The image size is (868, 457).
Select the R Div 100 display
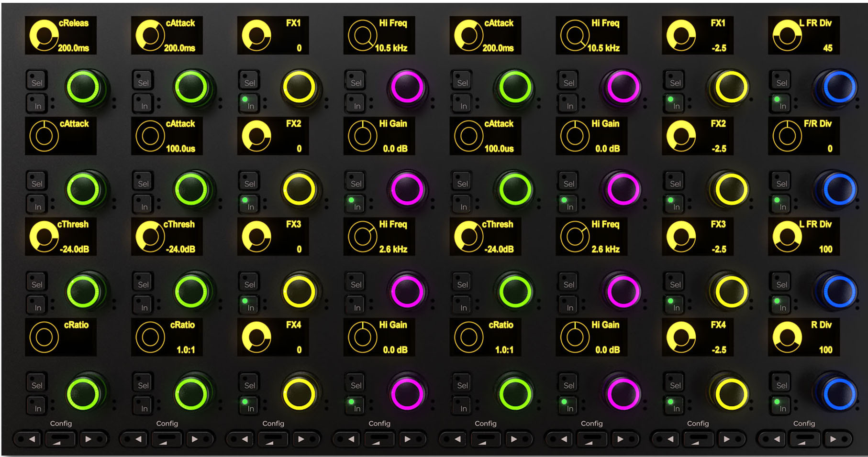click(x=804, y=337)
